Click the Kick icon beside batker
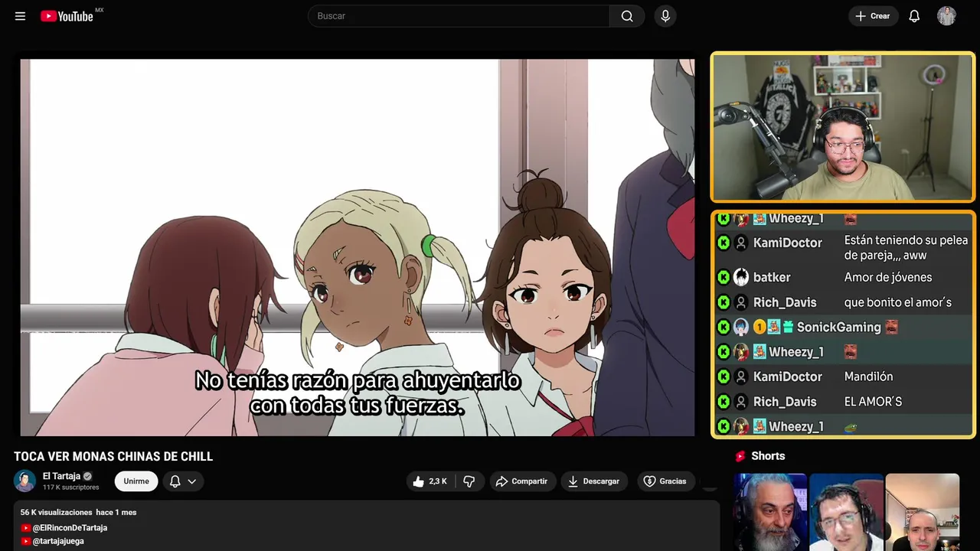Image resolution: width=980 pixels, height=551 pixels. pos(724,278)
